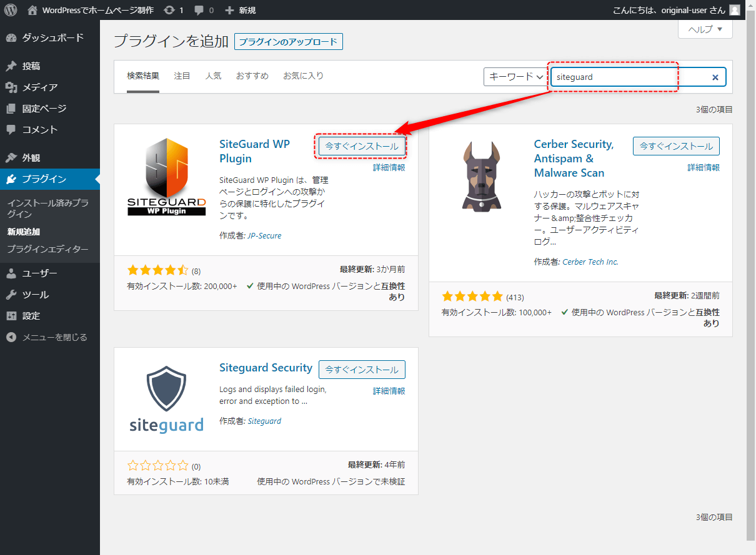Screen dimensions: 756x555
Task: Click the プラグイン plug icon
Action: tap(11, 179)
